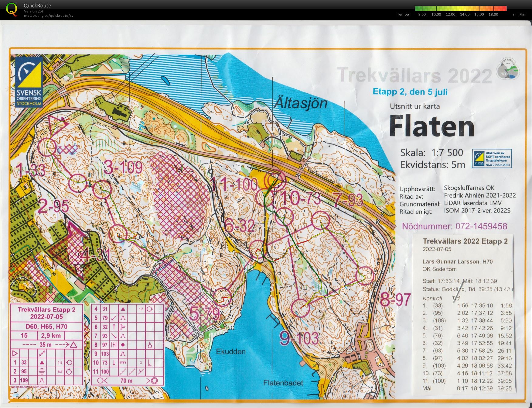The image size is (532, 408).
Task: Click the min/km unit label
Action: point(520,14)
